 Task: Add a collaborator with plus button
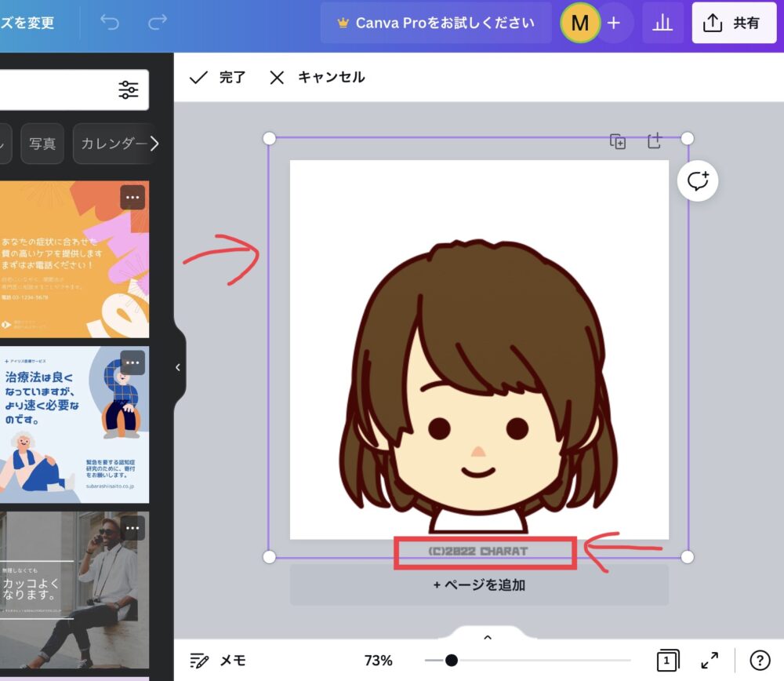[x=614, y=23]
